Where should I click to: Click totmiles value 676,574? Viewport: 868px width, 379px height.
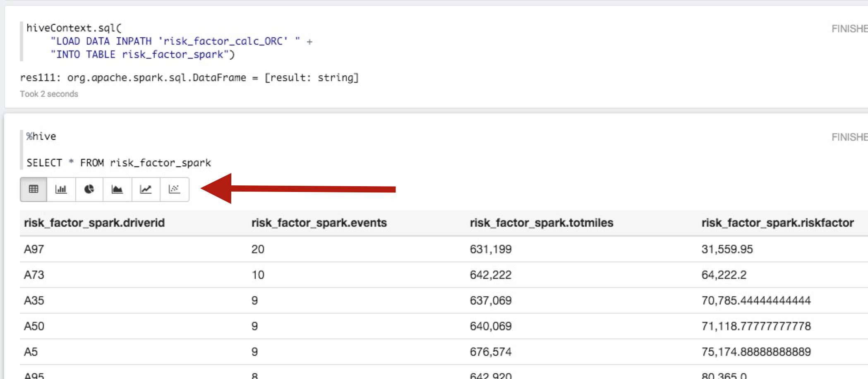(x=491, y=352)
